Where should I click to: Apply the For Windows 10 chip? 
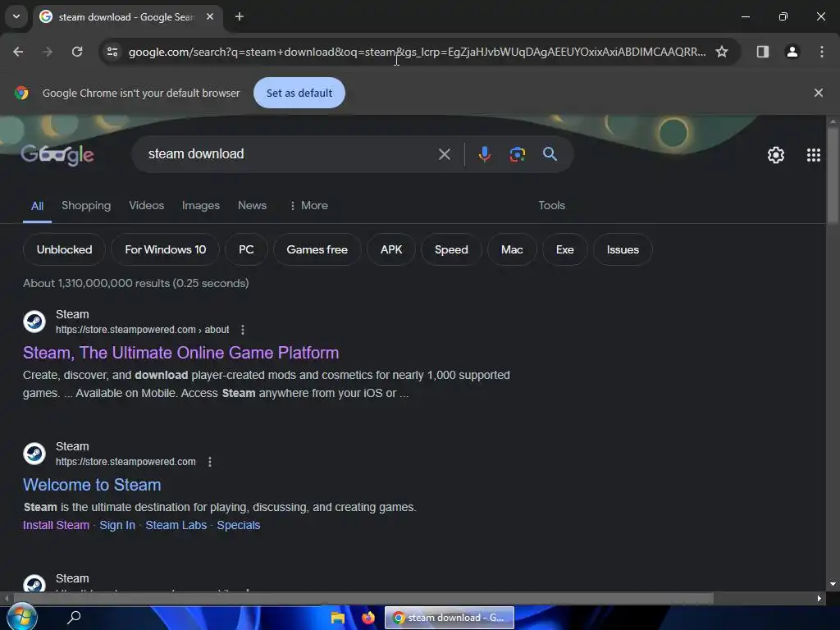pos(165,249)
